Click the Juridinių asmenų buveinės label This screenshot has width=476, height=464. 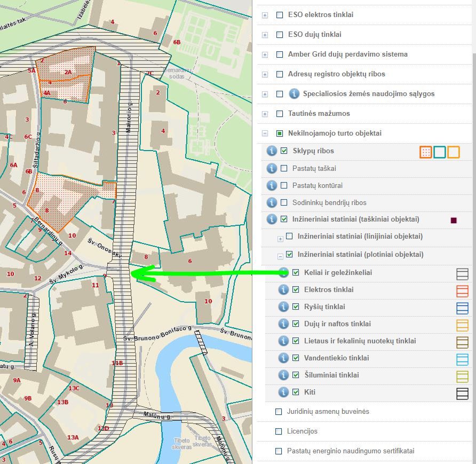[x=328, y=412]
